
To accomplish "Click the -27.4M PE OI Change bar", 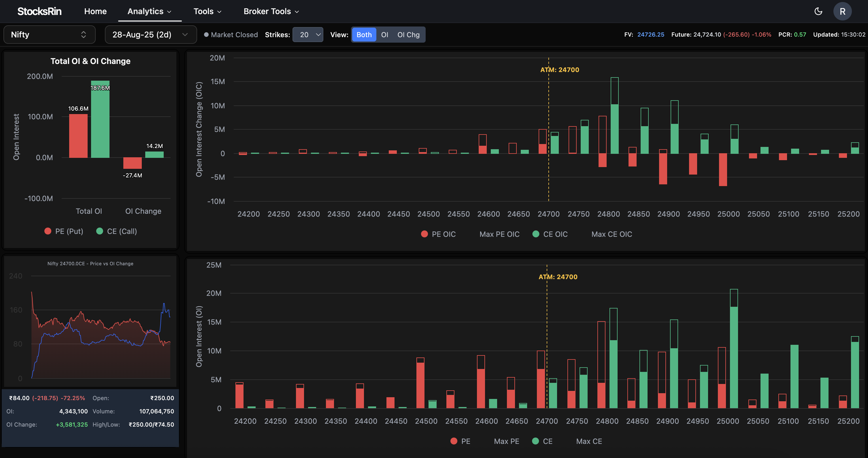I will click(x=133, y=163).
